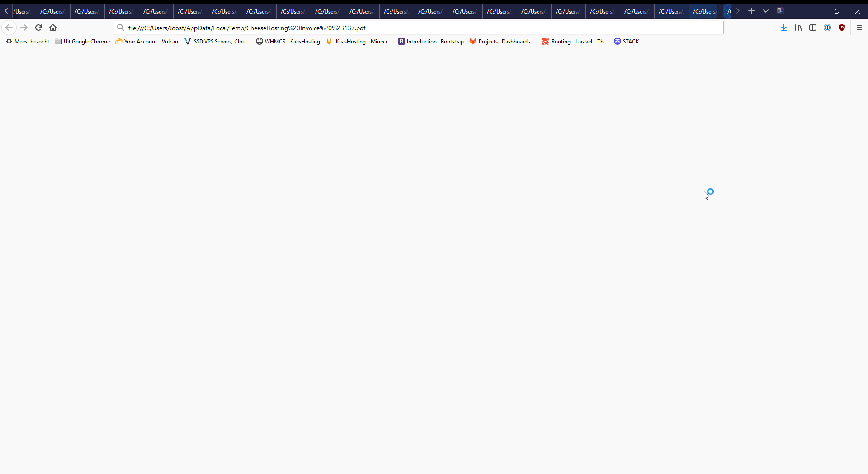Reload the current PDF page

[39, 28]
